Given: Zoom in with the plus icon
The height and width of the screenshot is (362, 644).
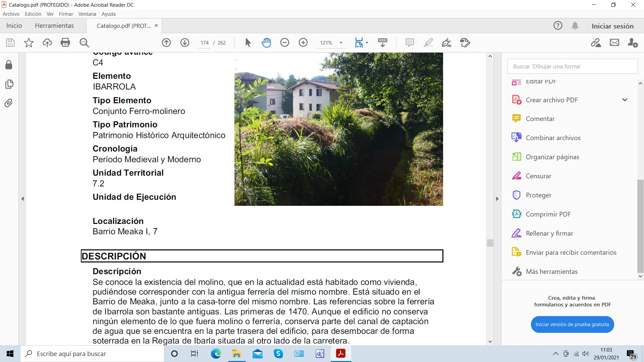Looking at the screenshot, I should pos(303,43).
